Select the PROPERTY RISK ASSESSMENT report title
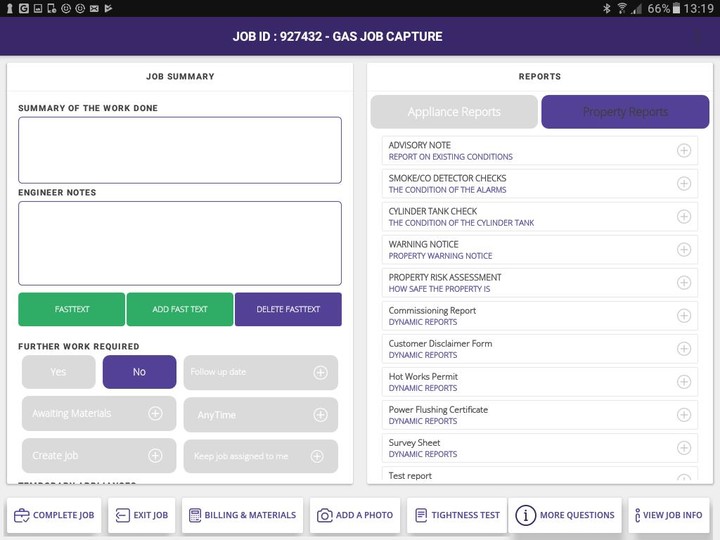Image resolution: width=720 pixels, height=540 pixels. pyautogui.click(x=445, y=277)
